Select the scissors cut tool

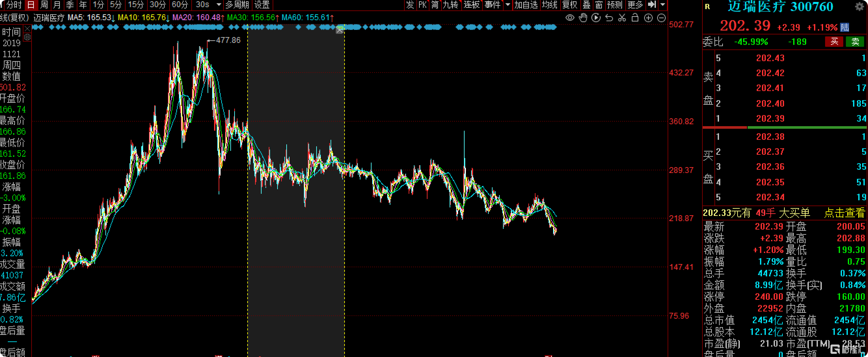coord(622,18)
